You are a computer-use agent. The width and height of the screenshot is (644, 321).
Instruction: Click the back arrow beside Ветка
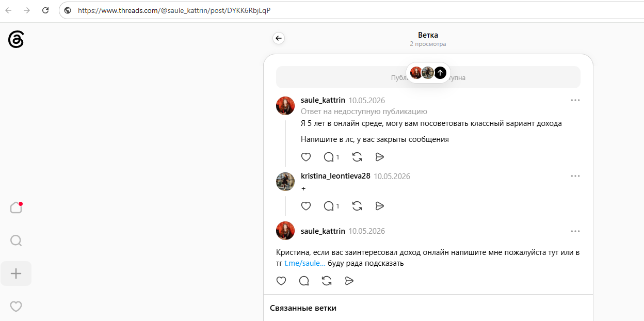point(279,38)
